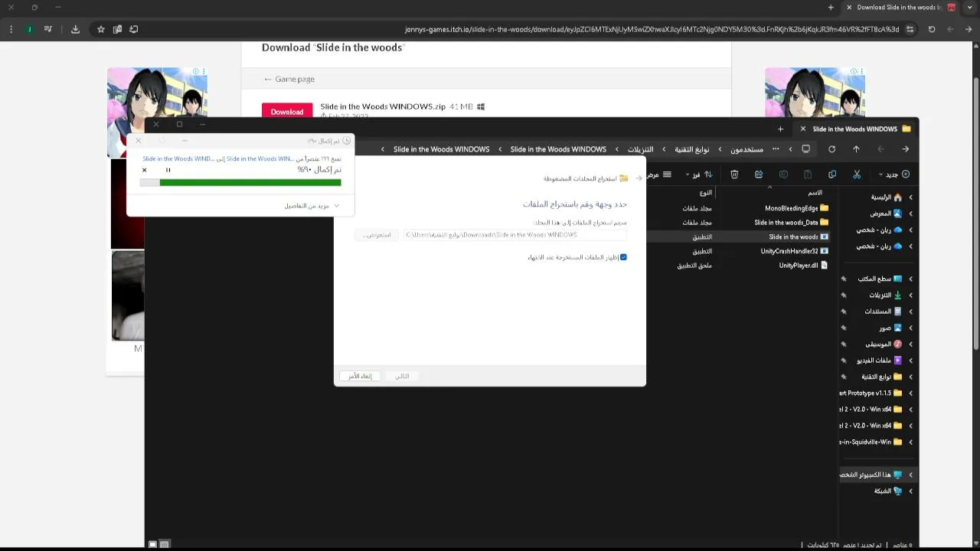
Task: Expand the Home (الرئيسية) tree node
Action: coord(910,197)
